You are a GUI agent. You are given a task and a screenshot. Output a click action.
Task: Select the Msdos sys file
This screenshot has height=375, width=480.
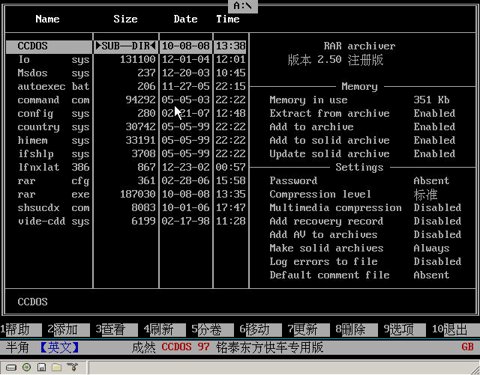[x=126, y=73]
